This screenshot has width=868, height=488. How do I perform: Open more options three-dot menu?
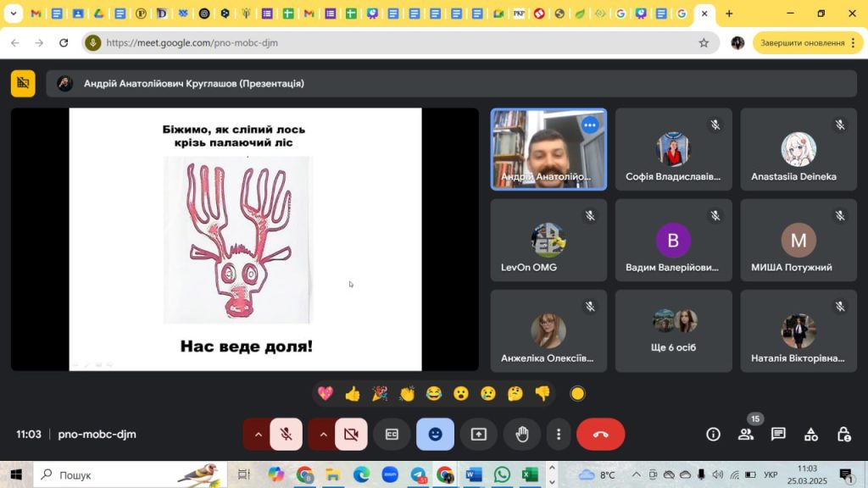[558, 435]
